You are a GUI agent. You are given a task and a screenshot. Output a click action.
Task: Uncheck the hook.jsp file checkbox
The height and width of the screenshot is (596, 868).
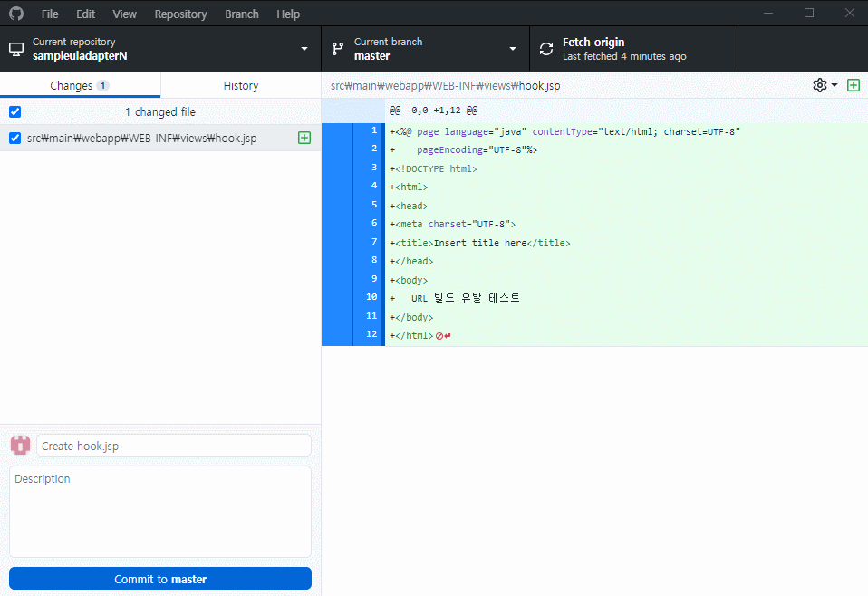(x=13, y=138)
